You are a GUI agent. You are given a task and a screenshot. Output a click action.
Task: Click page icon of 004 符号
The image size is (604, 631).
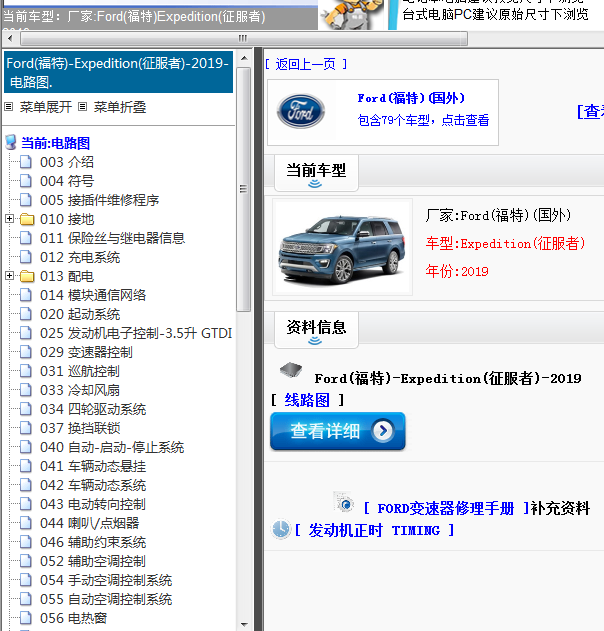[26, 181]
